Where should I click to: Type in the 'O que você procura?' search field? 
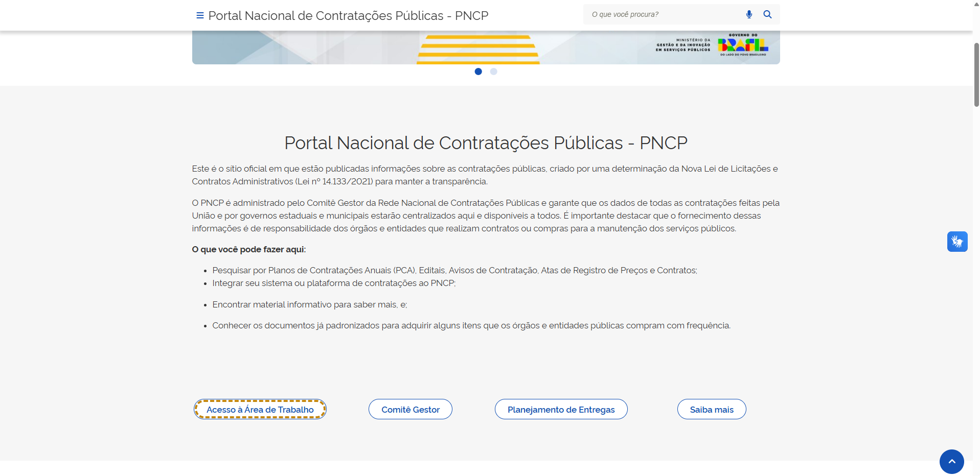click(x=665, y=14)
